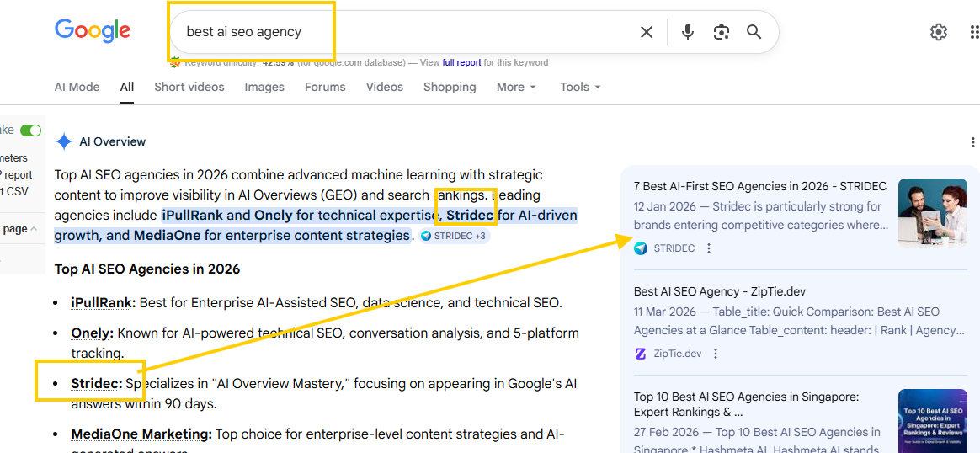Click the magnifying glass search icon

click(x=754, y=32)
